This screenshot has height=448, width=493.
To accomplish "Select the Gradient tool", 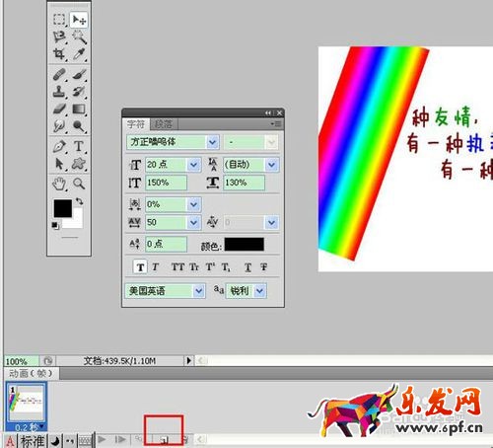I will pos(79,109).
